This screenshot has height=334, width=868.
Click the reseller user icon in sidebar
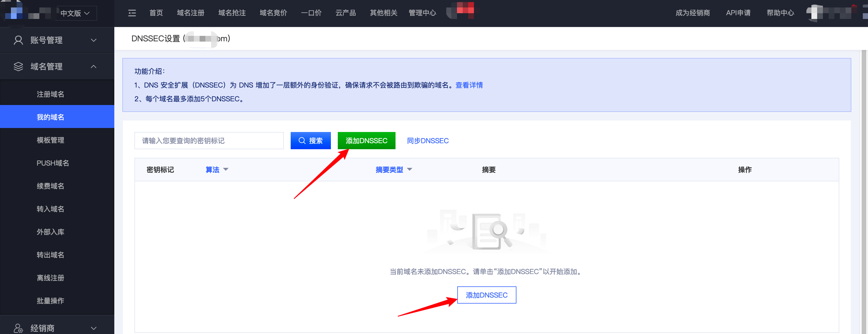[18, 328]
